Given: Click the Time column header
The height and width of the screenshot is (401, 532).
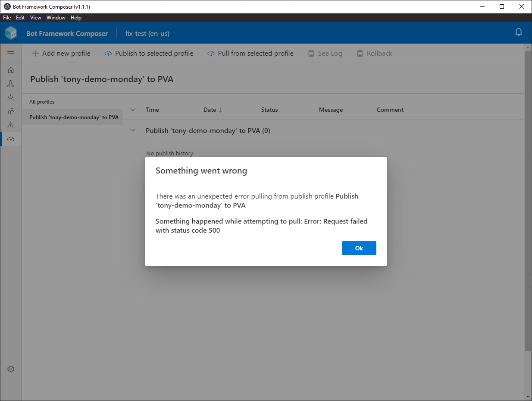Looking at the screenshot, I should click(x=152, y=110).
